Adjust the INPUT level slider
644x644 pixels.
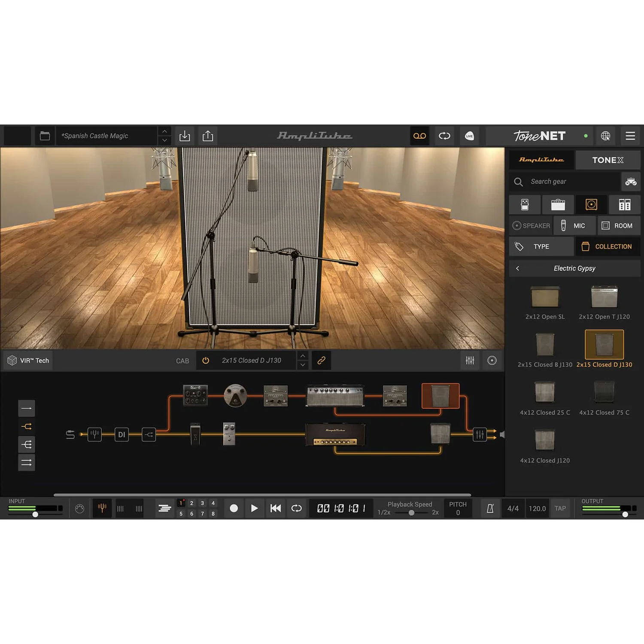[35, 514]
